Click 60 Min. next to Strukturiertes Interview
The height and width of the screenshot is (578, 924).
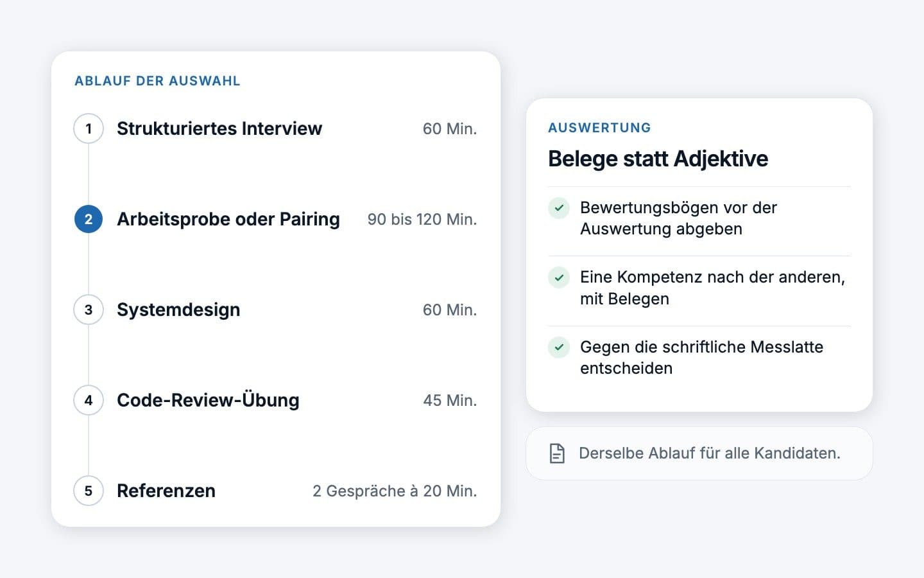[x=450, y=128]
